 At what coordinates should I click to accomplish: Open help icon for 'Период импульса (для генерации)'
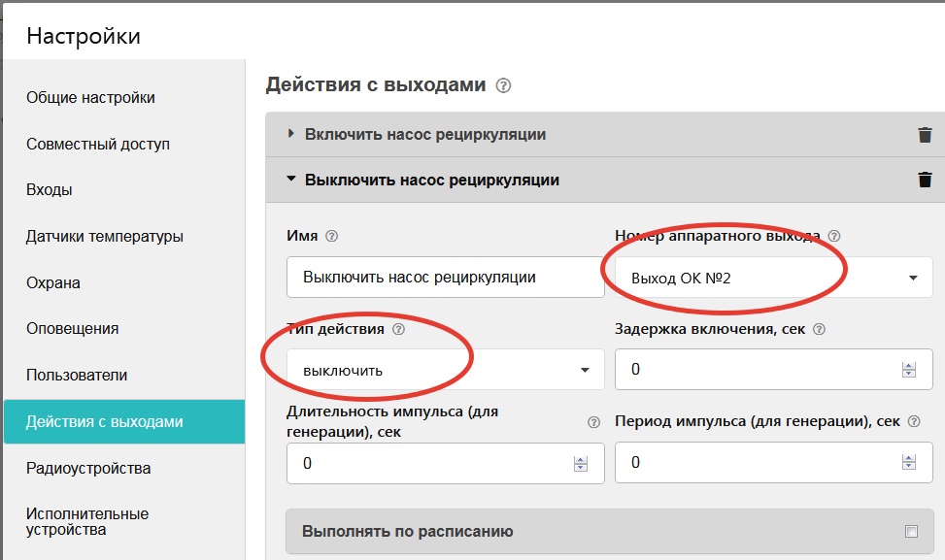[913, 421]
